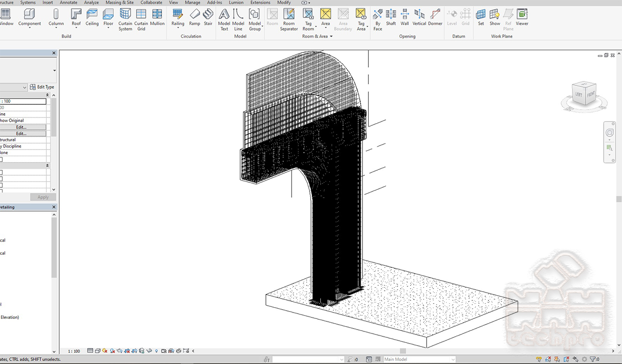The height and width of the screenshot is (364, 622).
Task: Click the first Edit... button in Properties
Action: pos(21,127)
